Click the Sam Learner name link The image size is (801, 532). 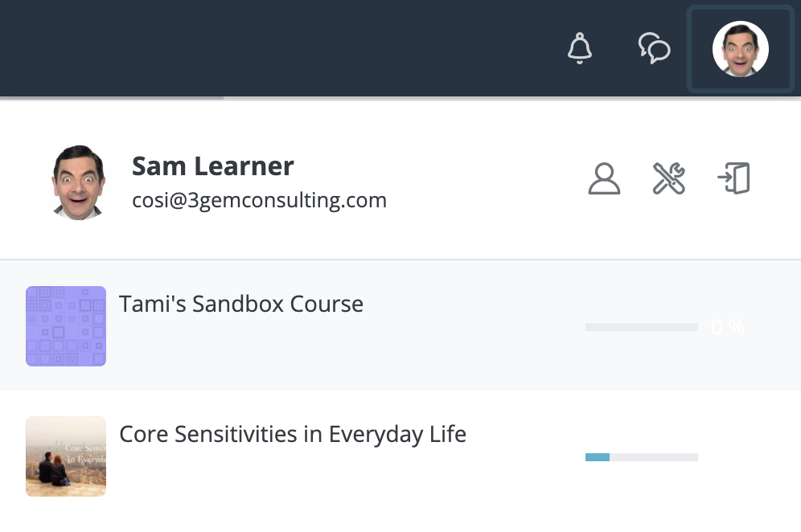(x=213, y=166)
